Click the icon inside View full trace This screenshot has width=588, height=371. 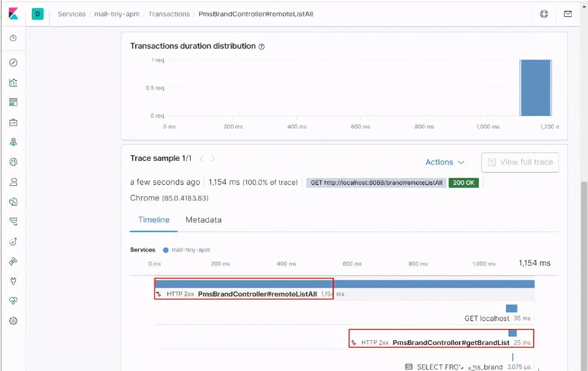tap(491, 162)
